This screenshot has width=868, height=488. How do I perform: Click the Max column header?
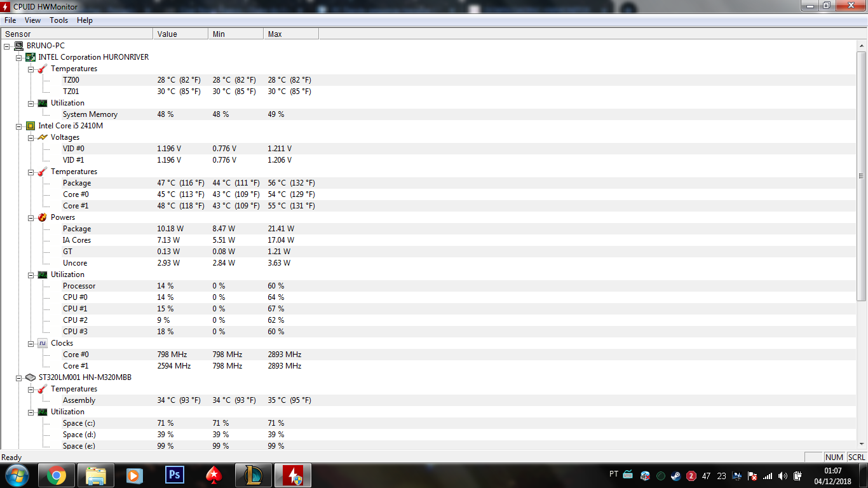(x=291, y=34)
